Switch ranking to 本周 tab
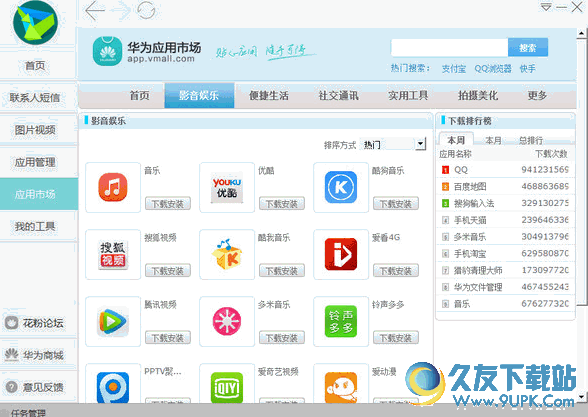588x417 pixels. [456, 140]
